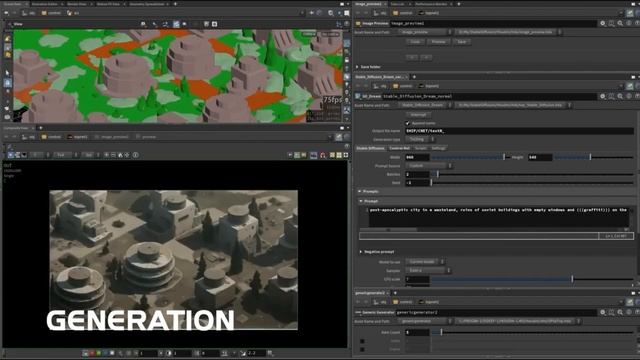Open Scripts parameter tab
This screenshot has width=640, height=360.
(420, 148)
